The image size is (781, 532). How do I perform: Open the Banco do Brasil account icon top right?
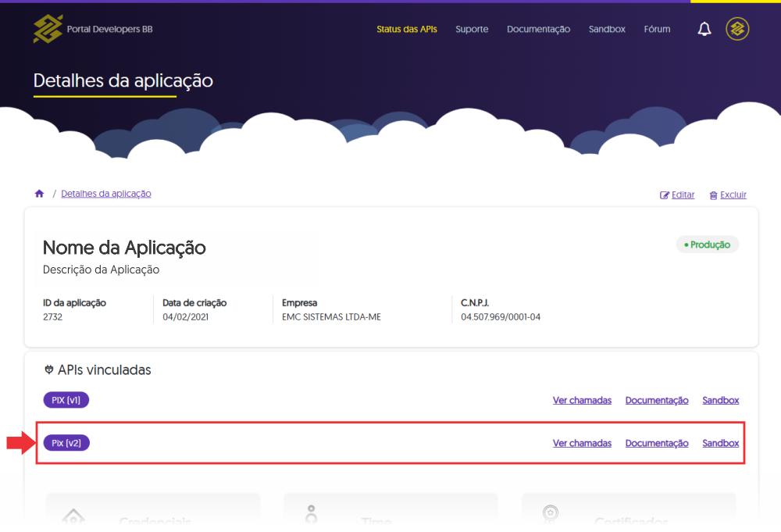coord(736,28)
